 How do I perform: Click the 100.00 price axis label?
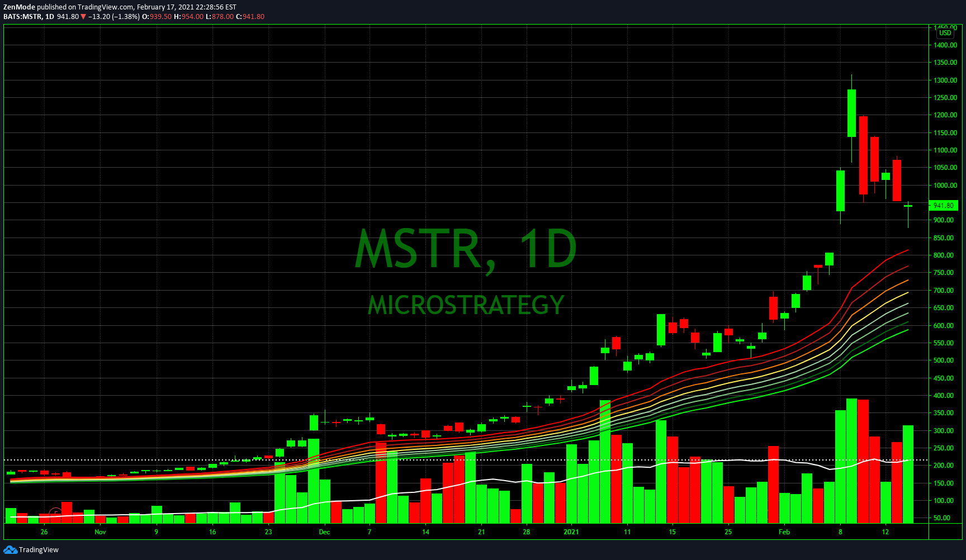944,501
